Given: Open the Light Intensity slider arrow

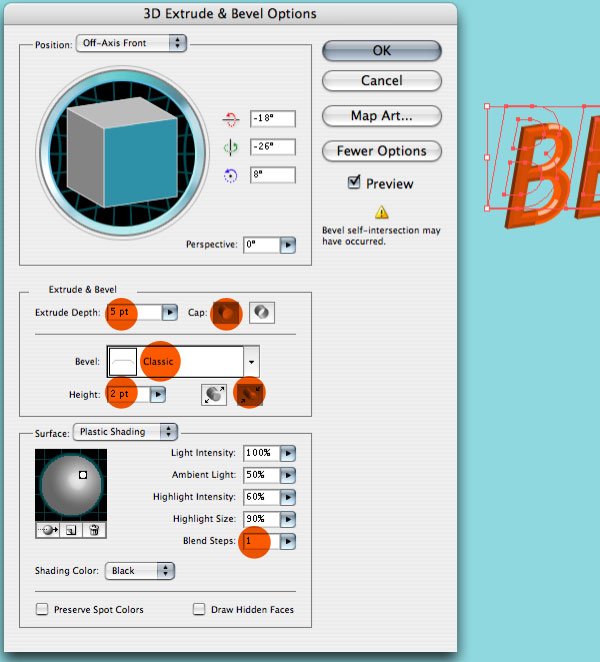Looking at the screenshot, I should [x=288, y=453].
